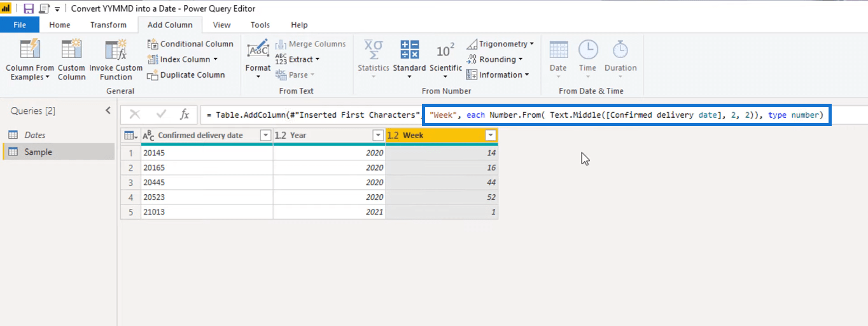The height and width of the screenshot is (326, 868).
Task: Select cell with value 21013
Action: point(207,212)
